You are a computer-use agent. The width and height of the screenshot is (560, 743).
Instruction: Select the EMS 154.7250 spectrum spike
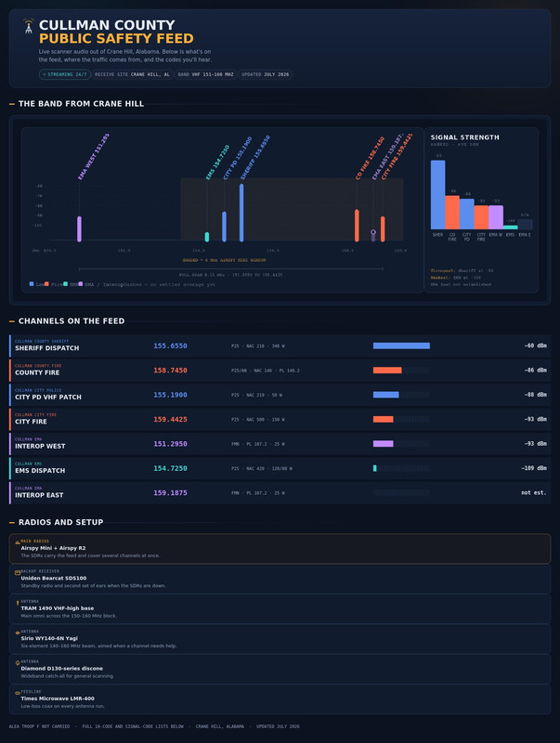[x=206, y=237]
